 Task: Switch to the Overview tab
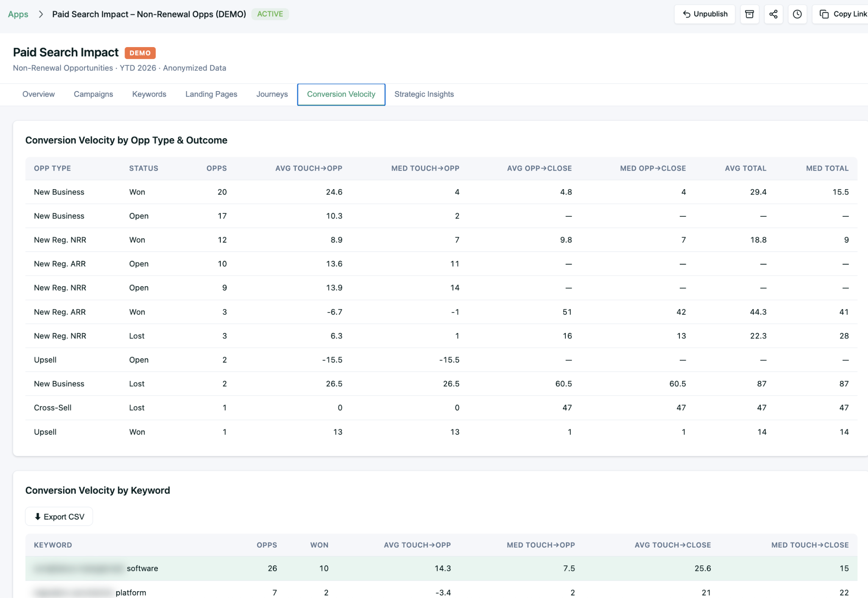tap(38, 94)
